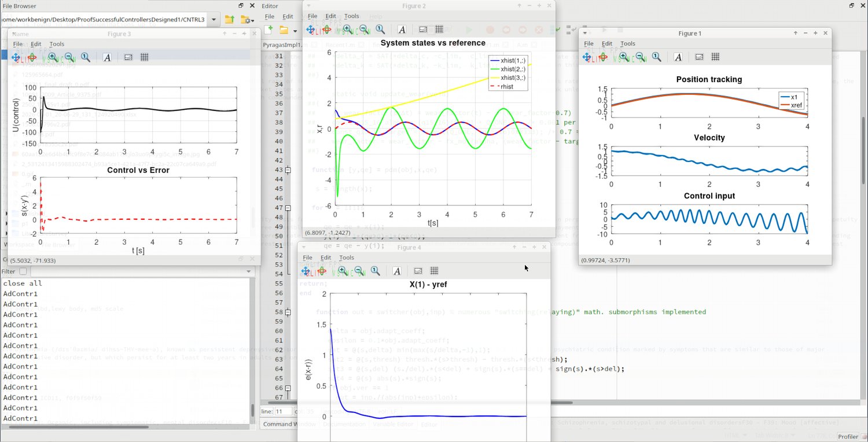This screenshot has width=868, height=442.
Task: Activate Zoom Out in Figure 3
Action: pos(69,57)
